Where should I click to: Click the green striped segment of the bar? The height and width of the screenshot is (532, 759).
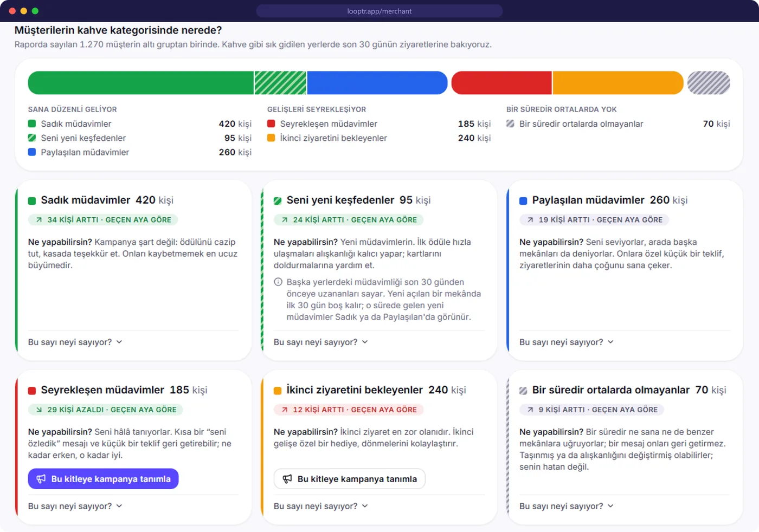click(281, 83)
